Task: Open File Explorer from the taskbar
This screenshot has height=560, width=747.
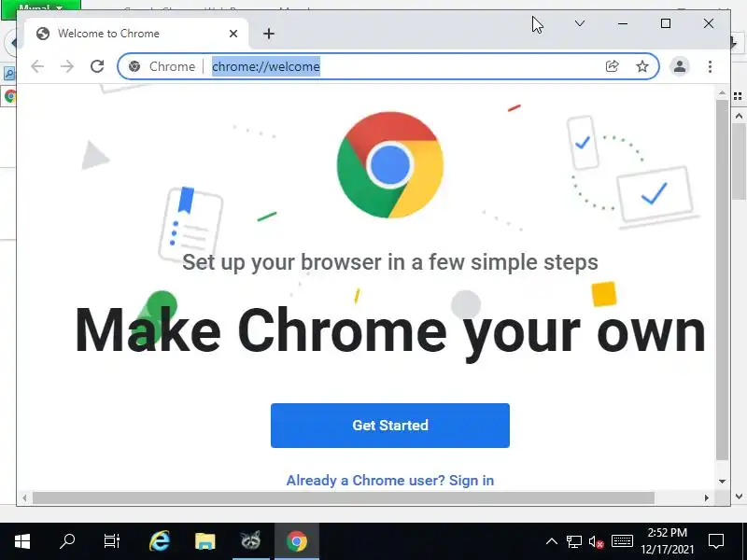Action: pos(205,541)
